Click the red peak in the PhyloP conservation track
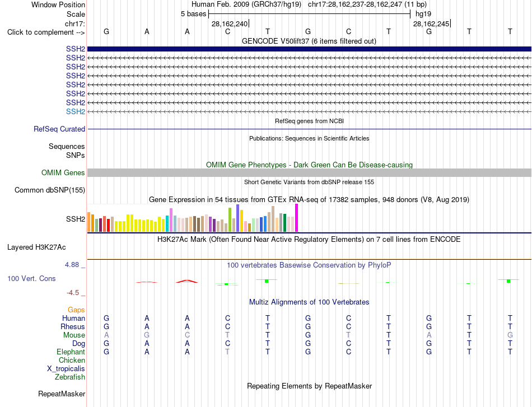This screenshot has width=532, height=407. pyautogui.click(x=187, y=281)
